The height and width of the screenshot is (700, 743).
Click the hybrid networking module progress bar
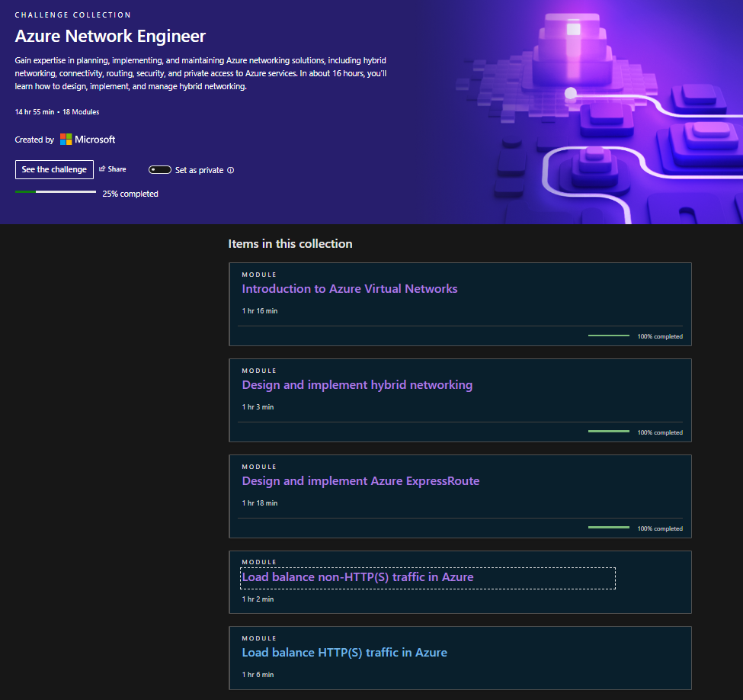609,432
